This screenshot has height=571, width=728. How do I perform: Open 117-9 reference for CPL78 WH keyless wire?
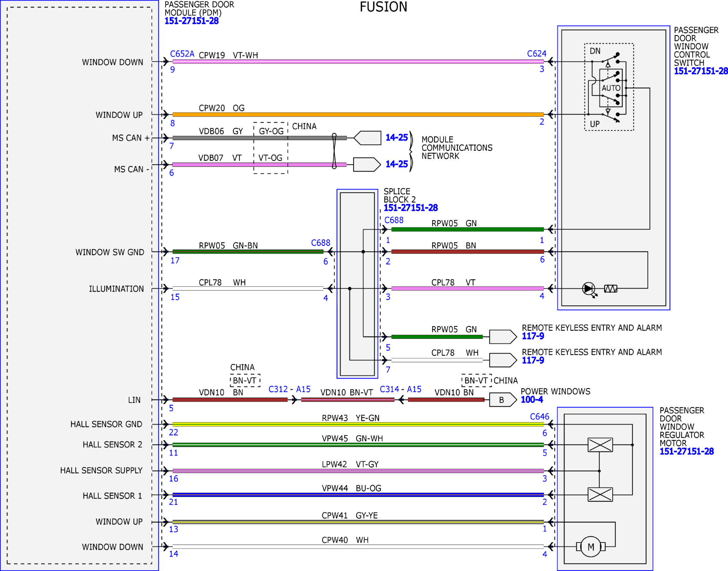[533, 360]
